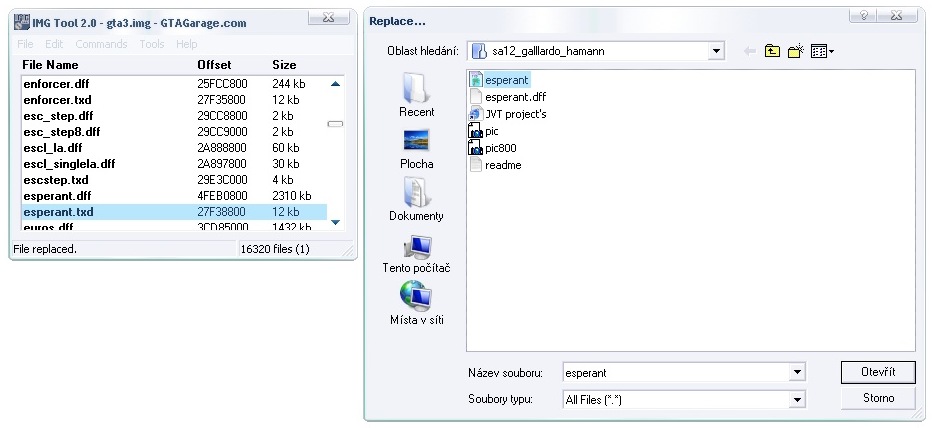Screen dimensions: 933x428
Task: Open the Plocha desktop shortcut
Action: click(x=416, y=147)
